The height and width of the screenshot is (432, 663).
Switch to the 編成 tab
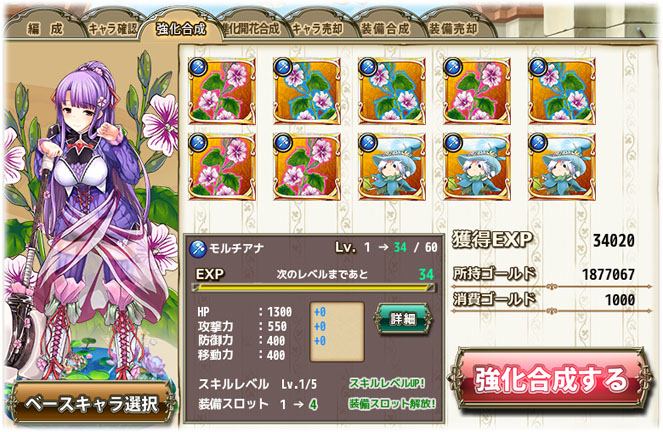point(45,28)
